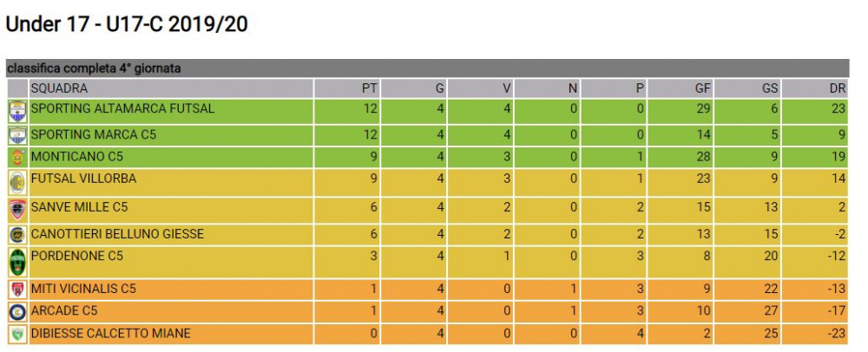This screenshot has width=868, height=352.
Task: Open the Sanve Mille C5 team badge
Action: click(17, 211)
